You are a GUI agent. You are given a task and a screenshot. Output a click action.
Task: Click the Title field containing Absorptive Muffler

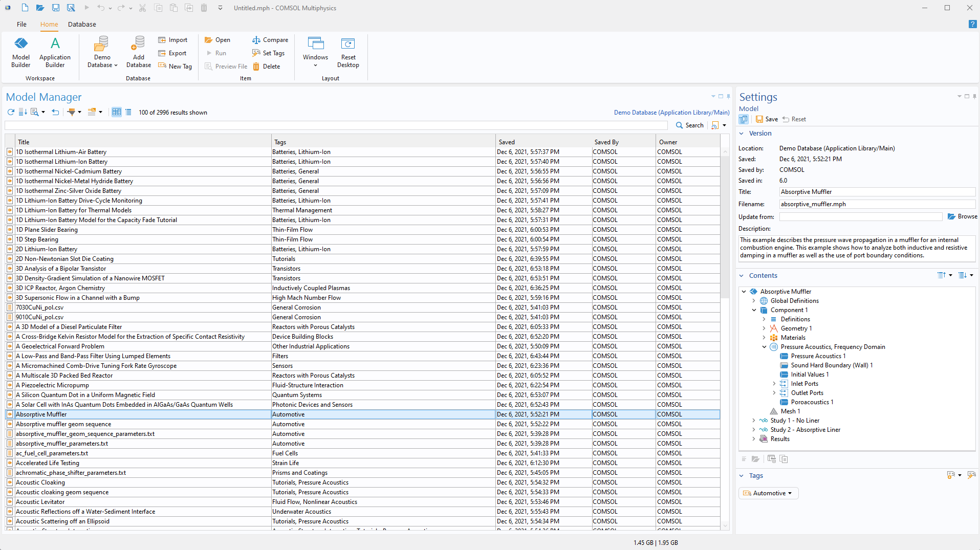click(878, 192)
